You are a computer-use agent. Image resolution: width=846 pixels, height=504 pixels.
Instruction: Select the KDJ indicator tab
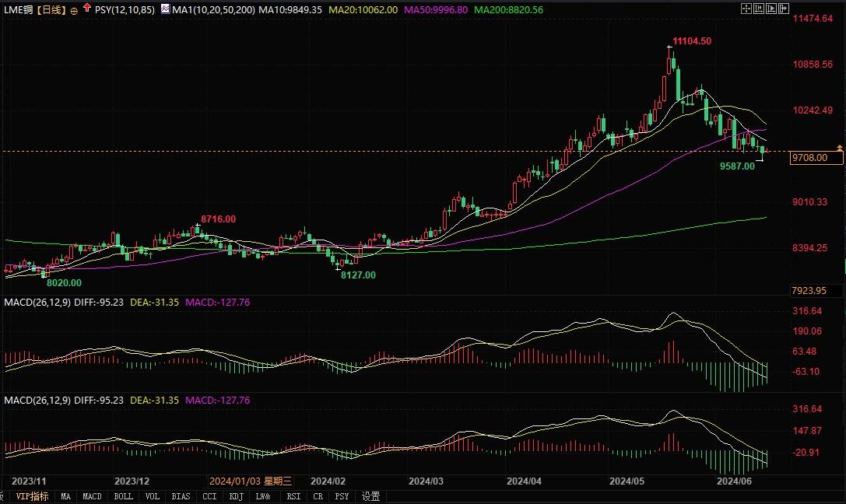click(235, 496)
